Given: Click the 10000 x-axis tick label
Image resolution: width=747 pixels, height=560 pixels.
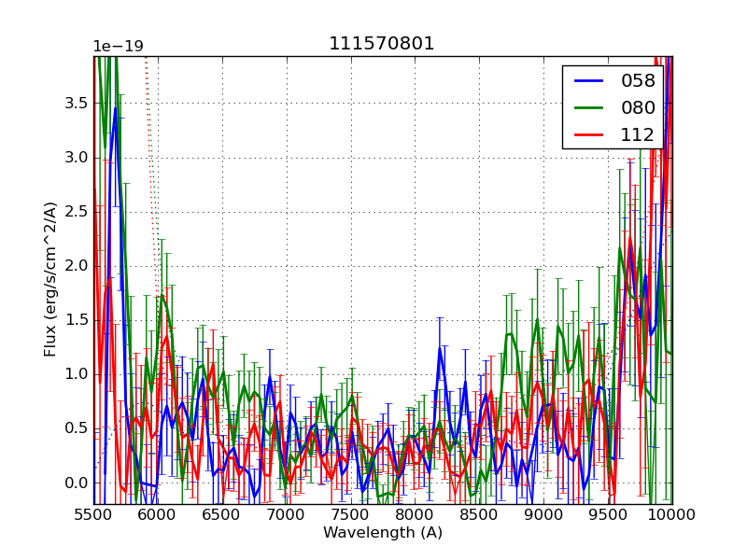Looking at the screenshot, I should [671, 514].
